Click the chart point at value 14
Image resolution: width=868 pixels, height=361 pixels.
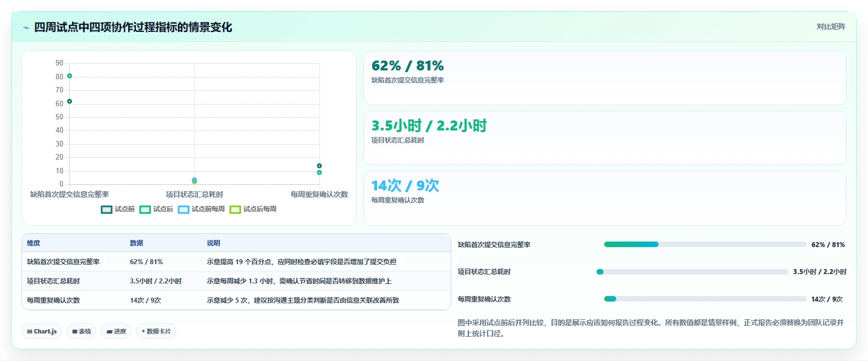tap(319, 166)
